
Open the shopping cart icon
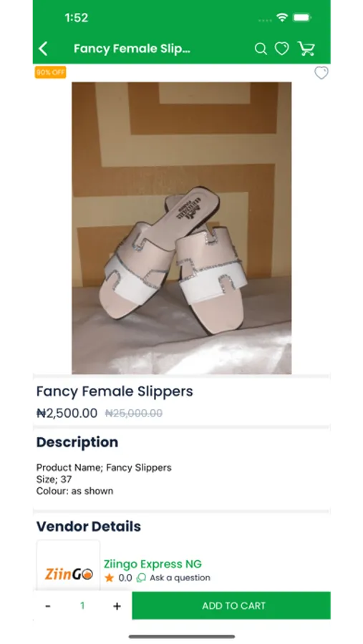tap(306, 49)
